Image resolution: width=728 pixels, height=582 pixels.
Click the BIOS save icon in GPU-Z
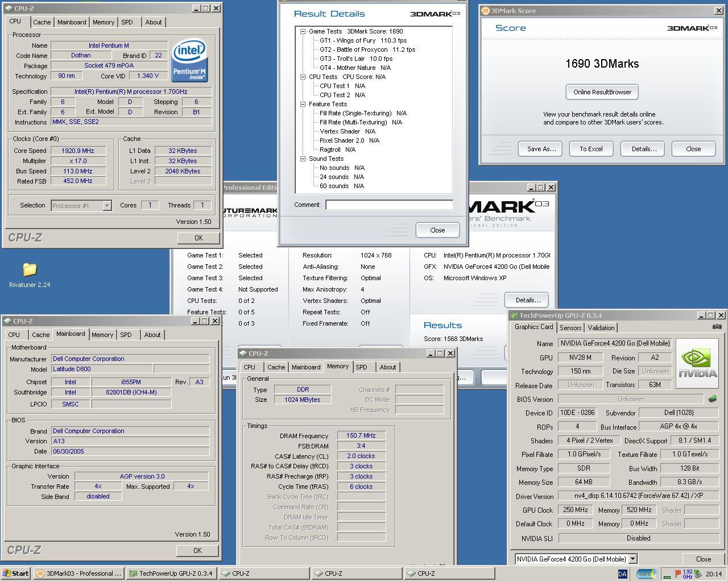click(712, 399)
